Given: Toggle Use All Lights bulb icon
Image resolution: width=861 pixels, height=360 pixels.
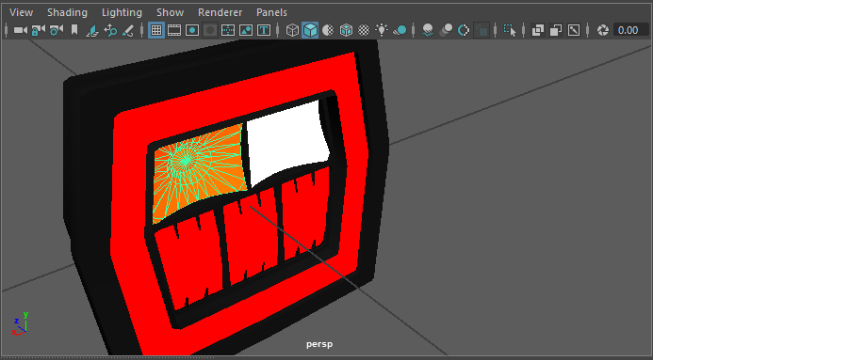Looking at the screenshot, I should [382, 30].
